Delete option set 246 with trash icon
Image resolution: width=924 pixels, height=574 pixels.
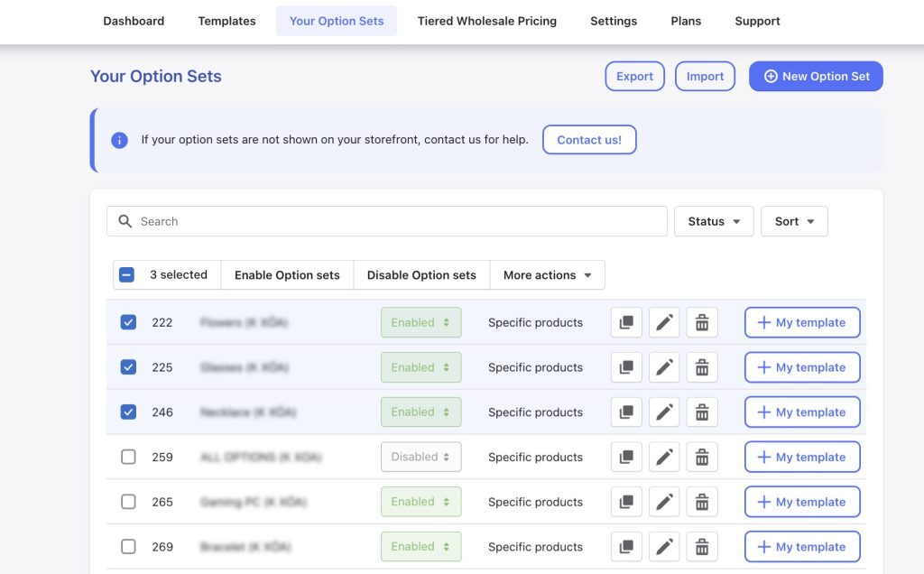(702, 412)
